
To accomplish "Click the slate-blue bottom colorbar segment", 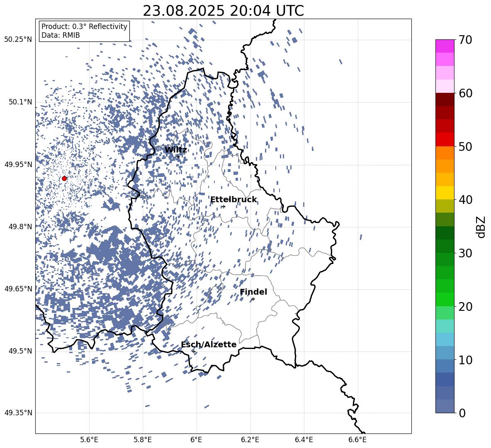I will 445,407.
